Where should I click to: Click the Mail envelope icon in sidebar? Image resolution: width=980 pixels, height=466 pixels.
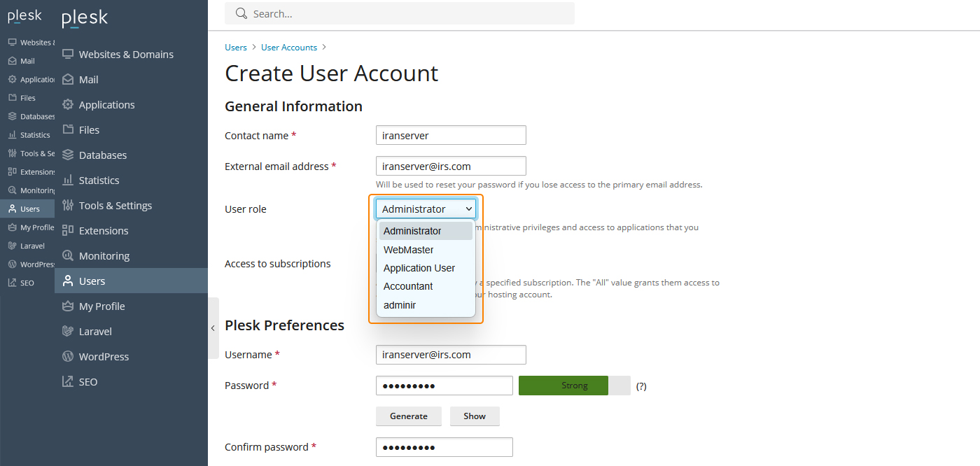click(68, 80)
